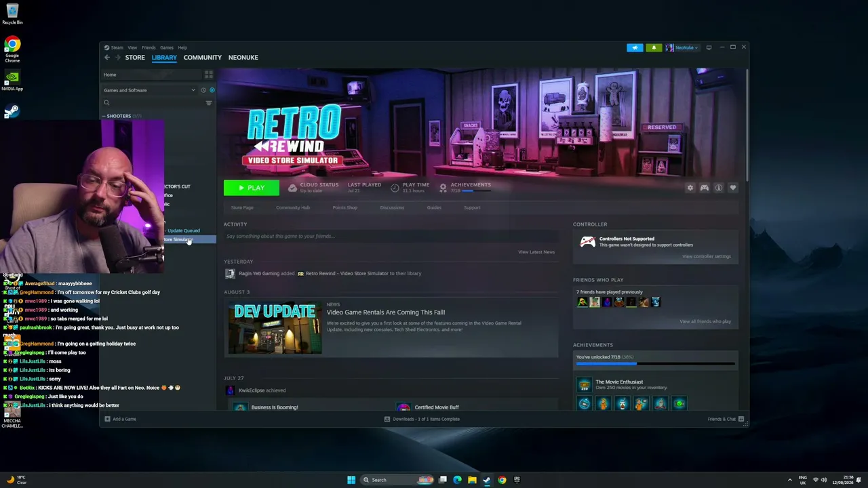Image resolution: width=868 pixels, height=488 pixels.
Task: Click the Windows Start button
Action: point(351,480)
